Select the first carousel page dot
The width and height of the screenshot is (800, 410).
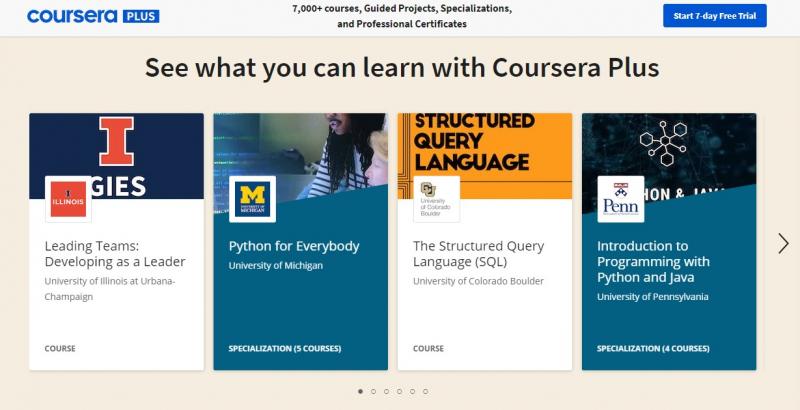click(360, 391)
